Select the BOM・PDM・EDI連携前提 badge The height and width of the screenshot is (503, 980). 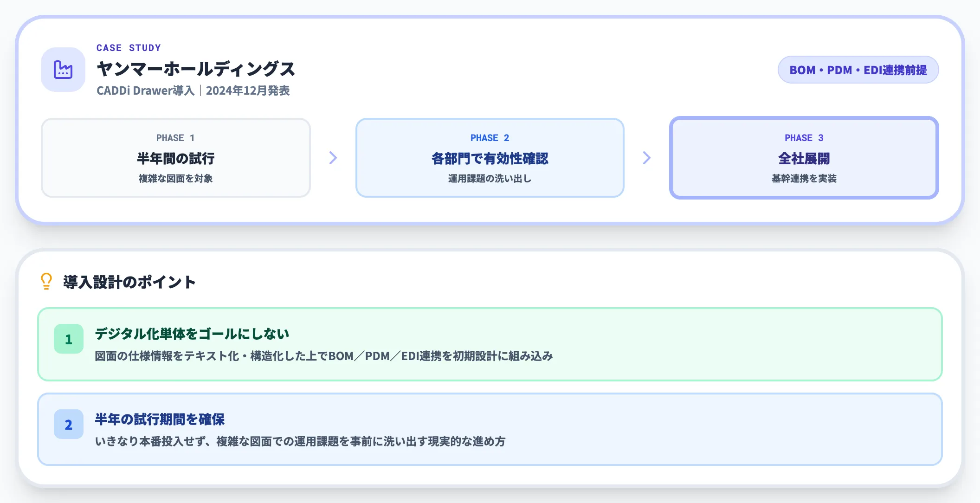click(x=858, y=70)
